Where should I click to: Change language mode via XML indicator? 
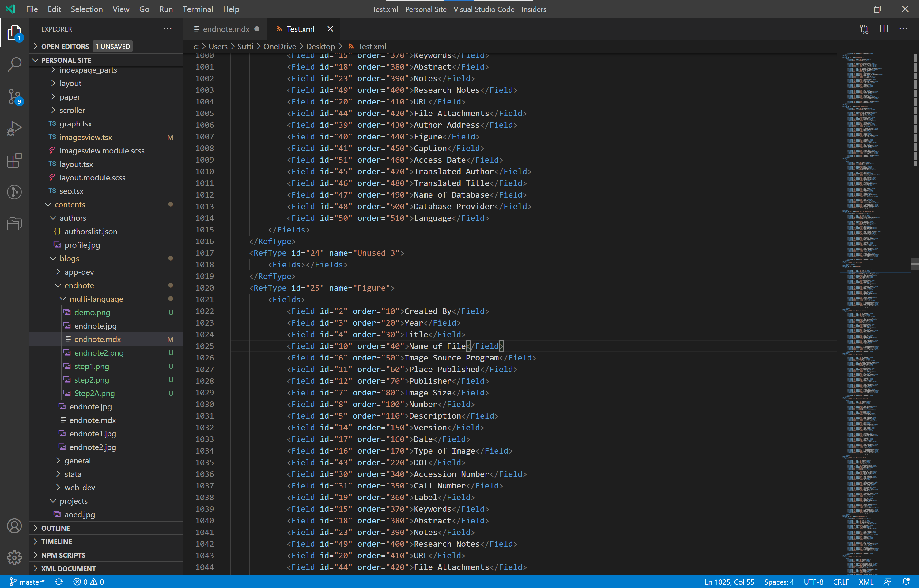(x=866, y=582)
